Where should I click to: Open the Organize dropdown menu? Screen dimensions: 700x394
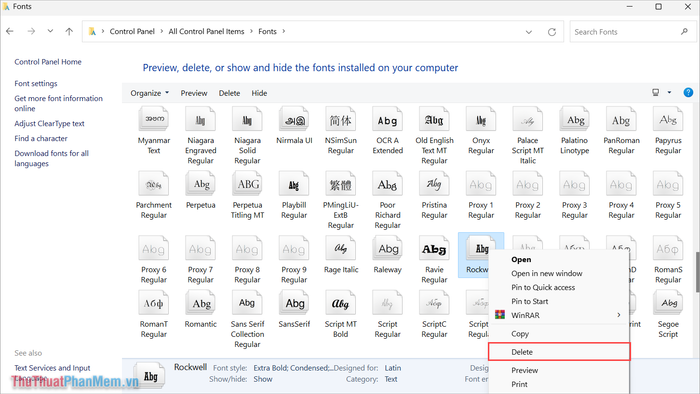pos(150,93)
